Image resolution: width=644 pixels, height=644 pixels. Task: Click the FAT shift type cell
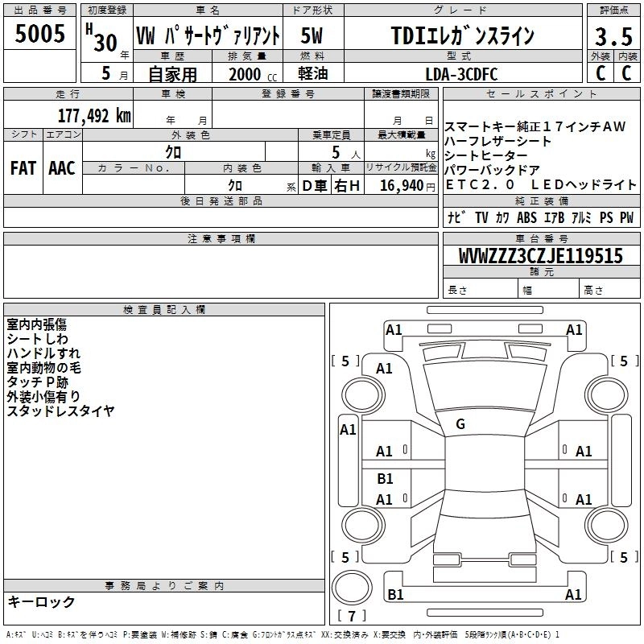click(23, 167)
